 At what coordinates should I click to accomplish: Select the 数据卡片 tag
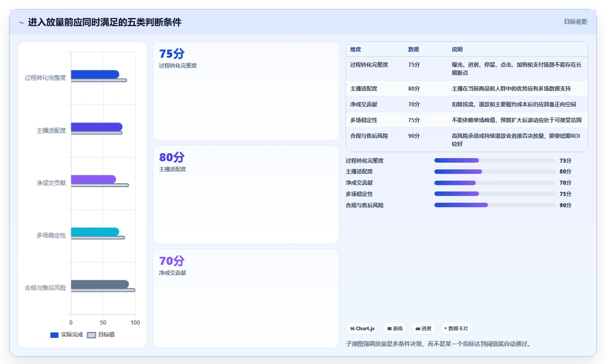pos(456,328)
